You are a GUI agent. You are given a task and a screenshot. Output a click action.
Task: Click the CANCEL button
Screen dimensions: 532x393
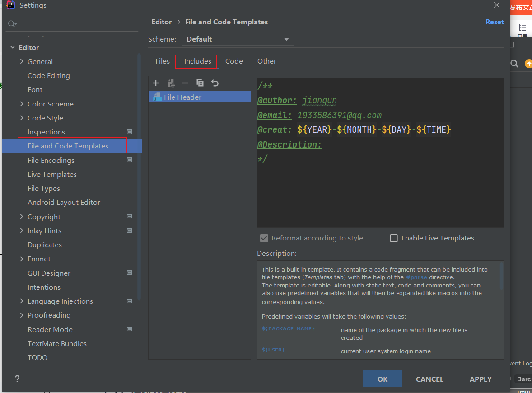click(429, 379)
